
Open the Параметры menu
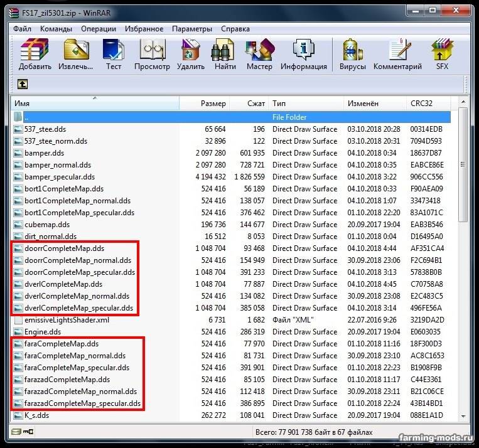(192, 29)
